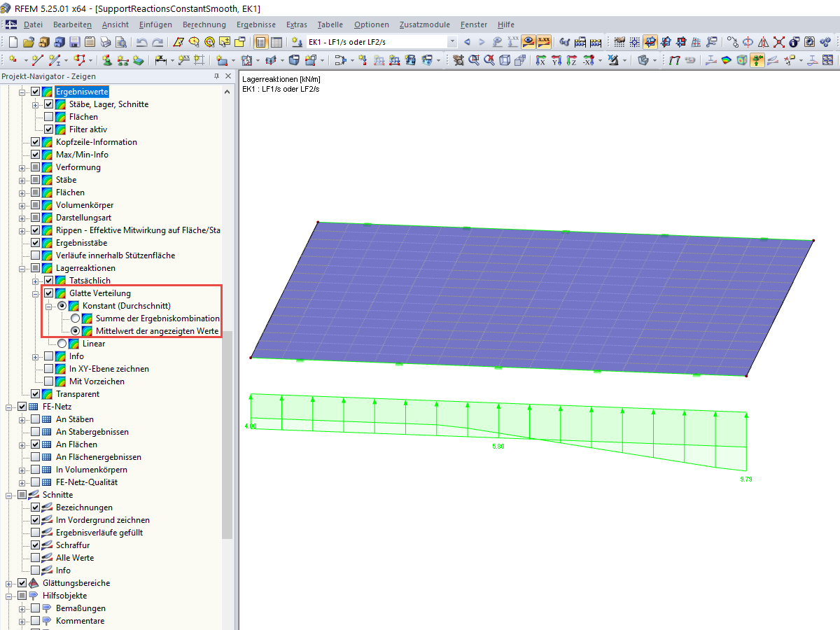Enable In XY-Ebene zeichnen checkbox
This screenshot has width=840, height=630.
click(x=48, y=369)
